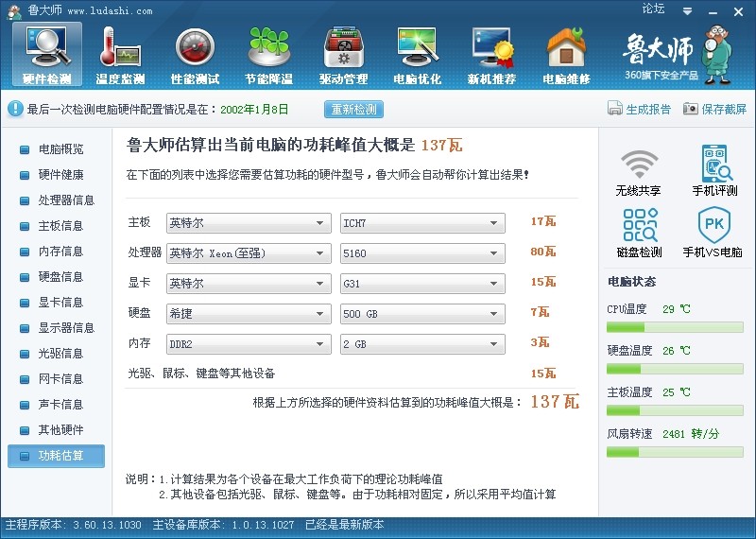The height and width of the screenshot is (539, 756).
Task: Open 手机评测 phone review tool
Action: [x=715, y=171]
